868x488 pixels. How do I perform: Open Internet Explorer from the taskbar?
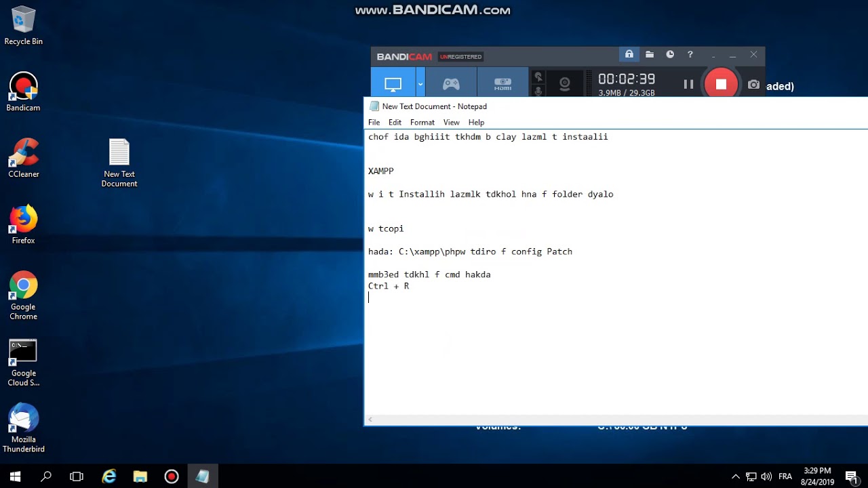click(x=108, y=476)
